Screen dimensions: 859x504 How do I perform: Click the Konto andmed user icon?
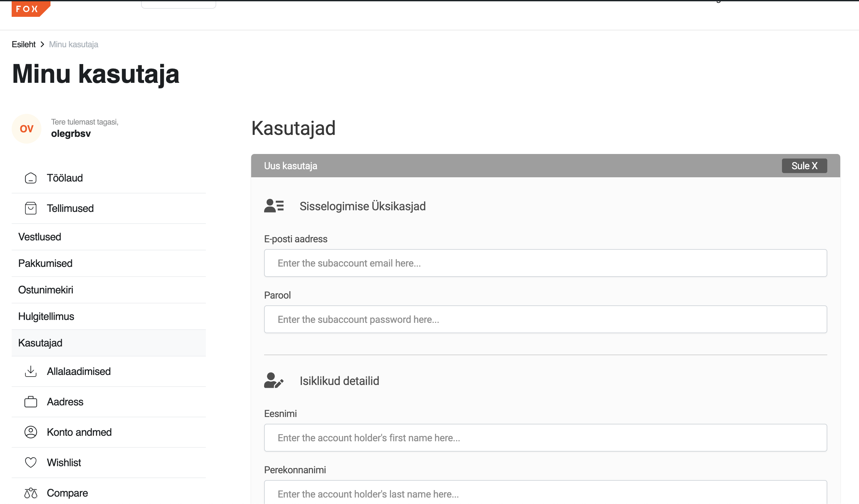(x=31, y=432)
